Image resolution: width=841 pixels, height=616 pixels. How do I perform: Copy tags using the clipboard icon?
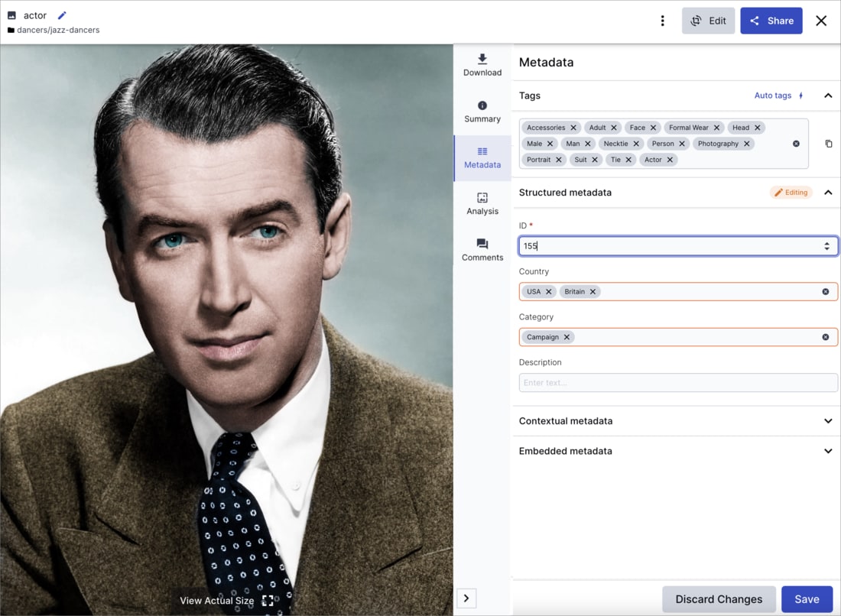829,144
